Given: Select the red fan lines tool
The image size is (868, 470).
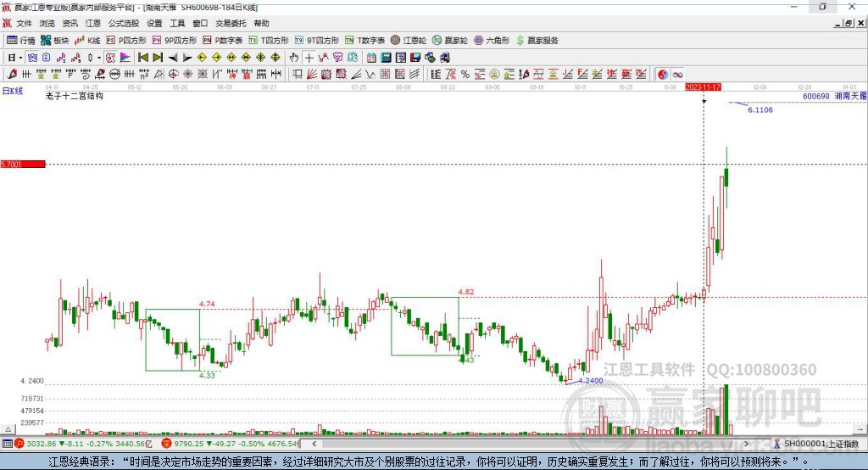Looking at the screenshot, I should point(311,75).
